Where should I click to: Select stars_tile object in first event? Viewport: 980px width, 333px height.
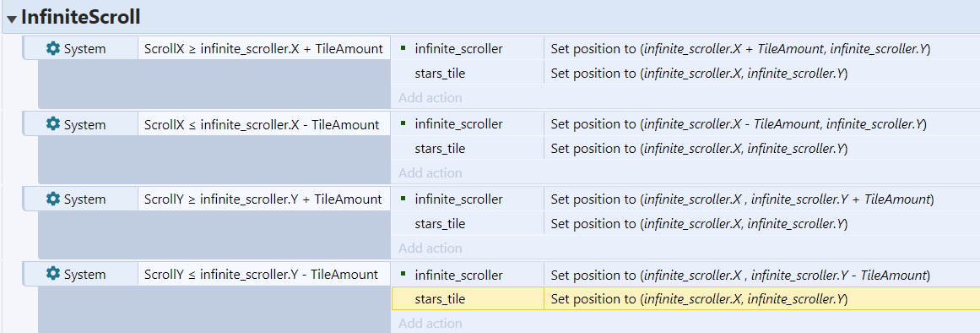pyautogui.click(x=440, y=74)
